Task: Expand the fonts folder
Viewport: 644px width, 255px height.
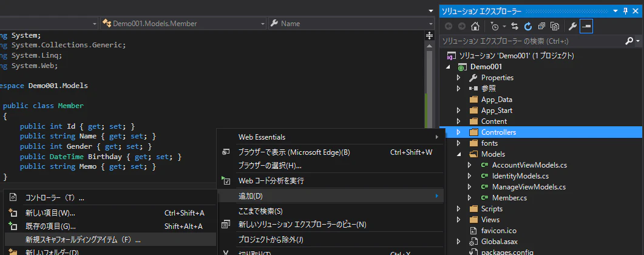Action: pyautogui.click(x=459, y=143)
